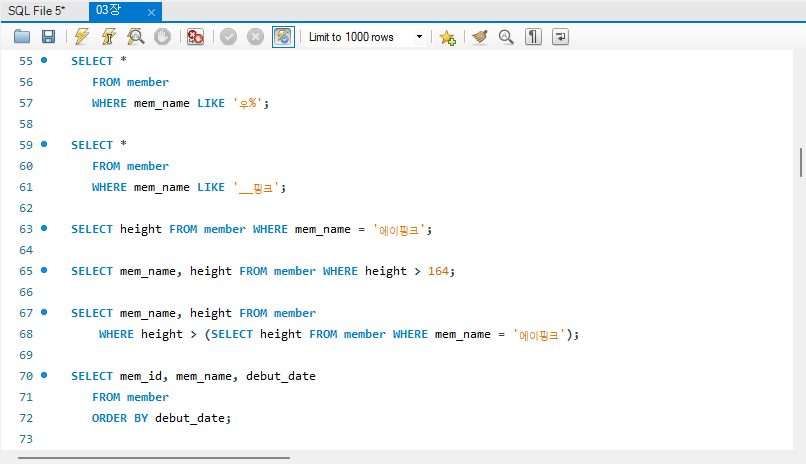The height and width of the screenshot is (464, 806).
Task: Open the Limit to 1000 rows dropdown
Action: (x=365, y=37)
